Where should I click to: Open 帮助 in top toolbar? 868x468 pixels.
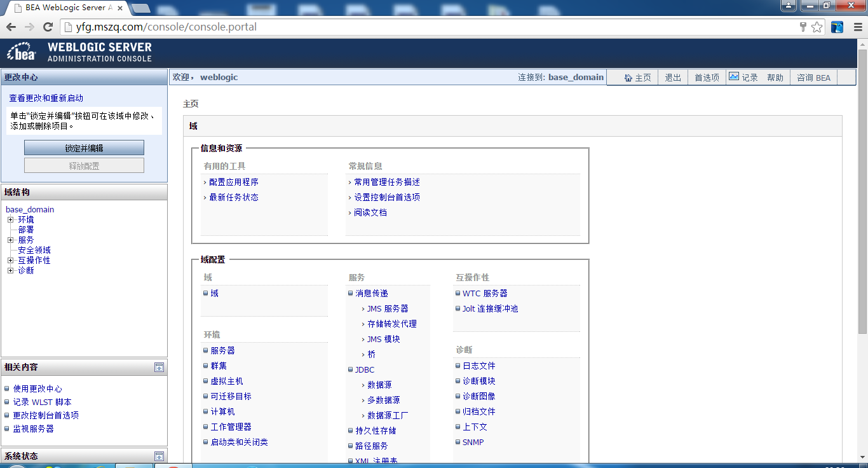point(775,78)
